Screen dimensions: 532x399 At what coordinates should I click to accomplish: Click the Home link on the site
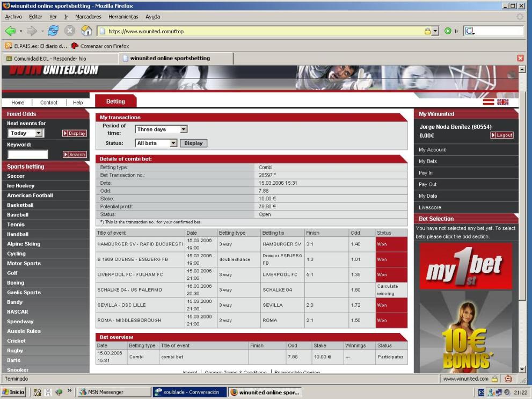click(18, 103)
